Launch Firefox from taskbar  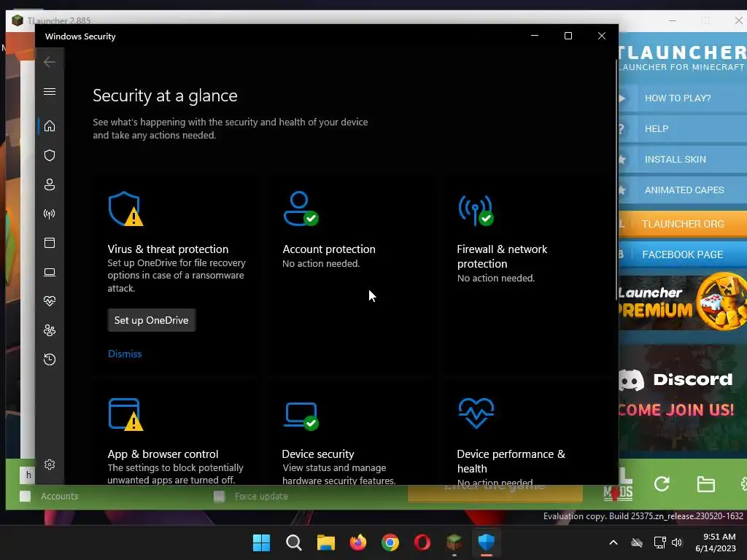pyautogui.click(x=357, y=542)
